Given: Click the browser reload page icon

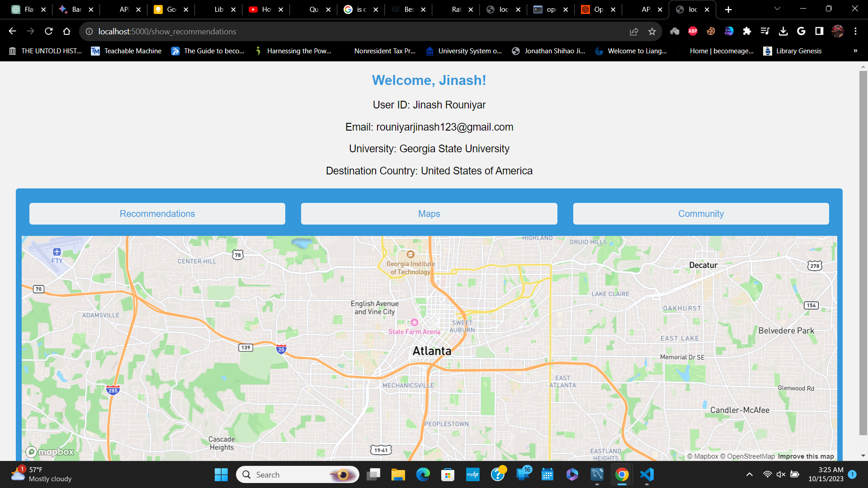Looking at the screenshot, I should (49, 31).
